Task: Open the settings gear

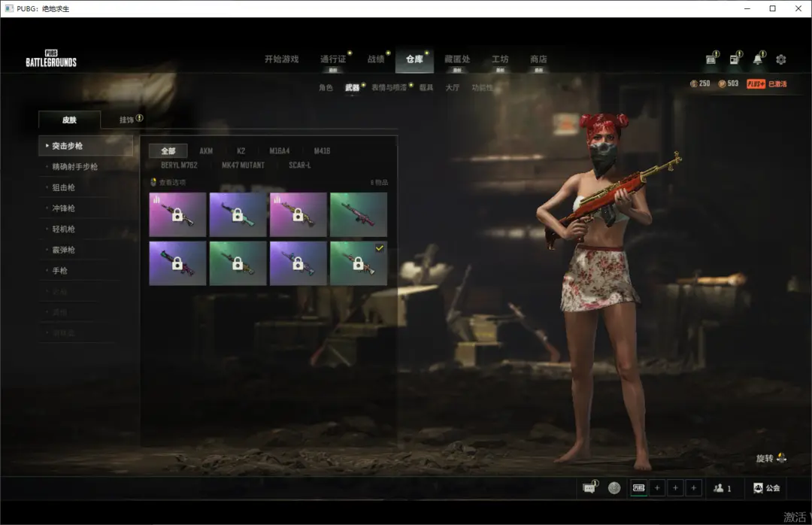Action: click(781, 59)
